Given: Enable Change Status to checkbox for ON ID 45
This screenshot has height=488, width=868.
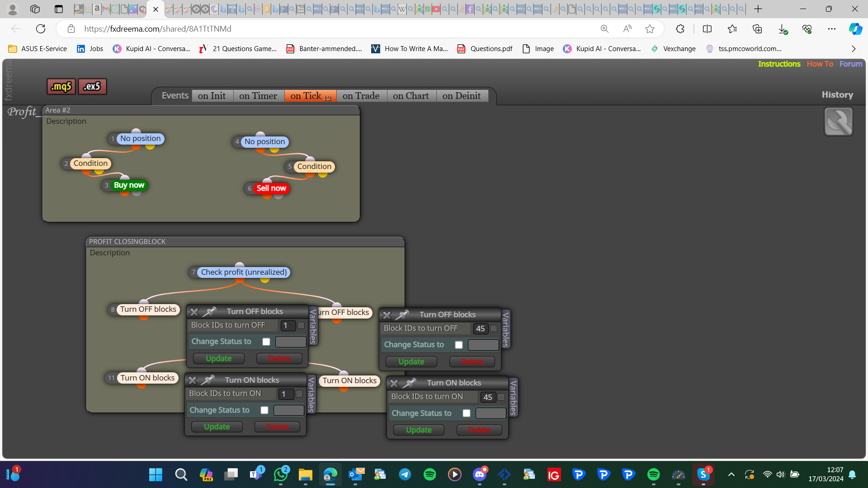Looking at the screenshot, I should [x=467, y=413].
